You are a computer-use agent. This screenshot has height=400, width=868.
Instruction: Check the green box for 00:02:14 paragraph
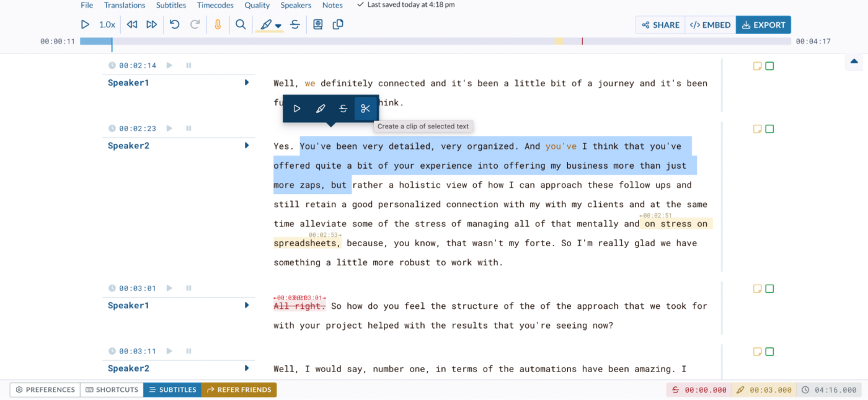[769, 66]
